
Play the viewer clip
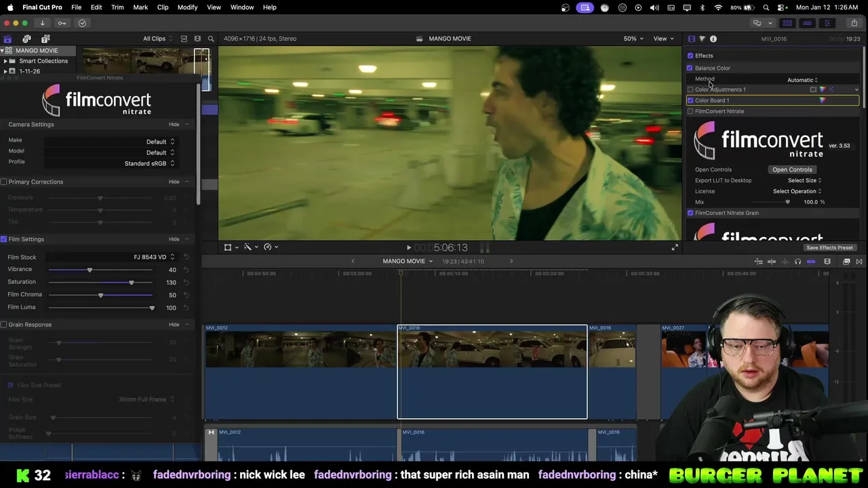[408, 248]
